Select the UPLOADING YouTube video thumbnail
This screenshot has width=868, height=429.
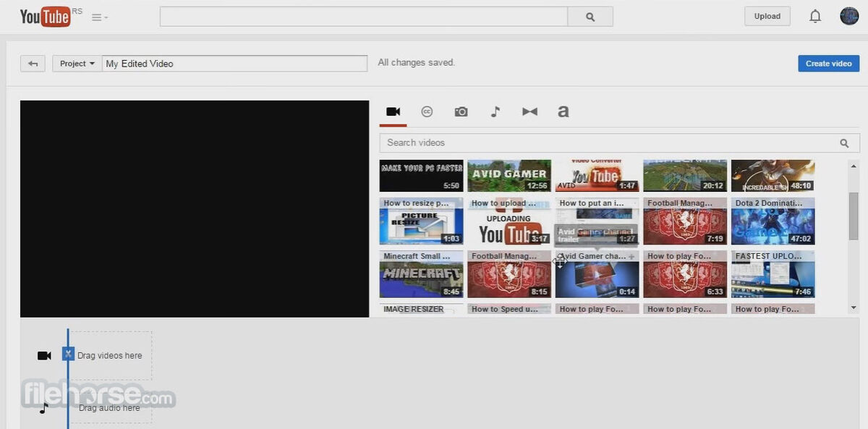click(509, 221)
